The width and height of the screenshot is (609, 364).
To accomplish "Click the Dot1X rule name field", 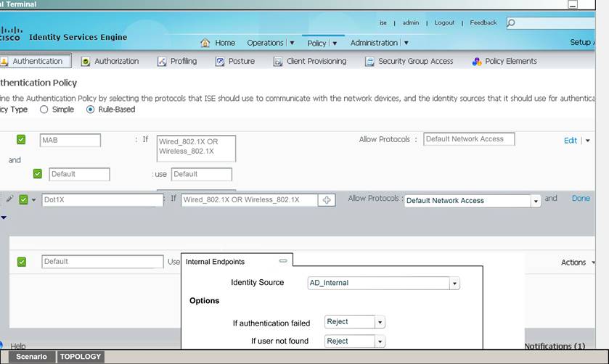I will [102, 200].
